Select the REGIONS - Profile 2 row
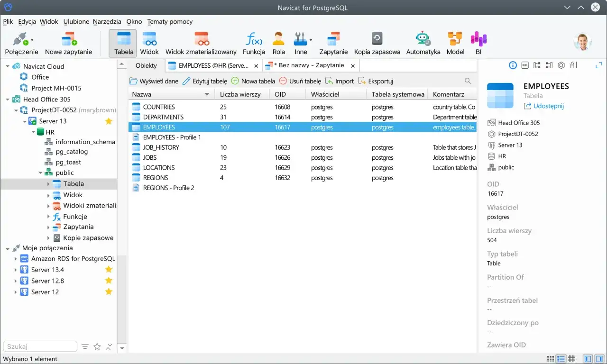Viewport: 607px width, 364px height. tap(303, 188)
